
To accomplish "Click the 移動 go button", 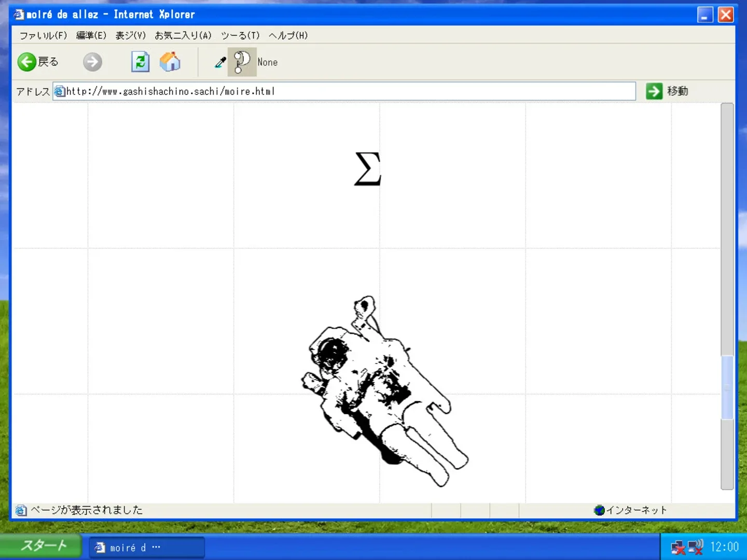I will (668, 91).
